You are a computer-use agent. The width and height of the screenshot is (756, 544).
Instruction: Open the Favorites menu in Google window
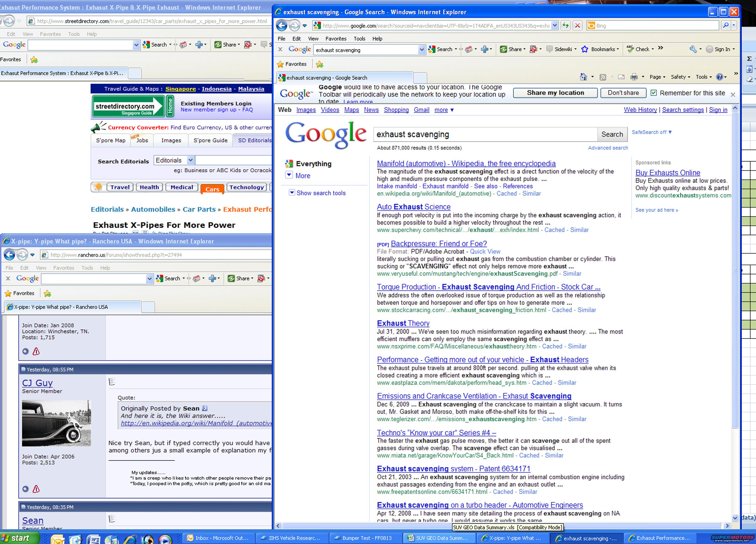(336, 39)
